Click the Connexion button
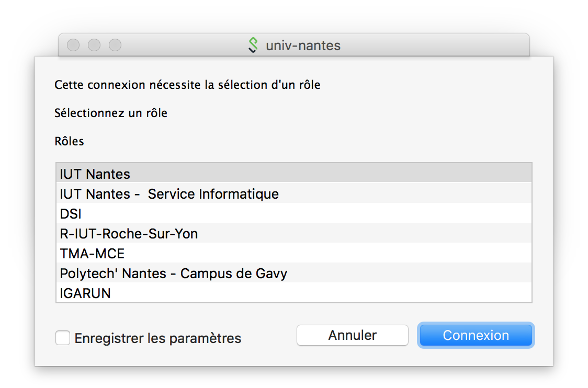 [476, 335]
